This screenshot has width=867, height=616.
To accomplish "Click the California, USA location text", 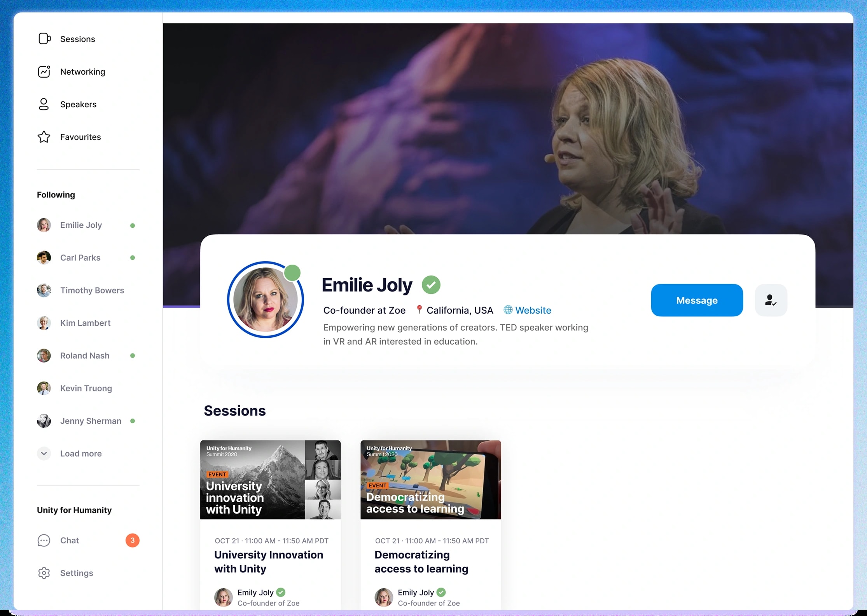I will [460, 310].
